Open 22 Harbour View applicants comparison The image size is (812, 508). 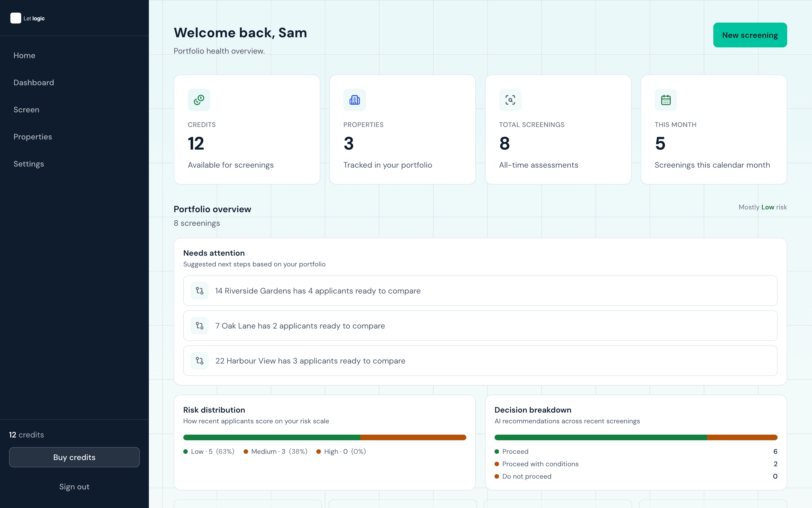point(480,360)
